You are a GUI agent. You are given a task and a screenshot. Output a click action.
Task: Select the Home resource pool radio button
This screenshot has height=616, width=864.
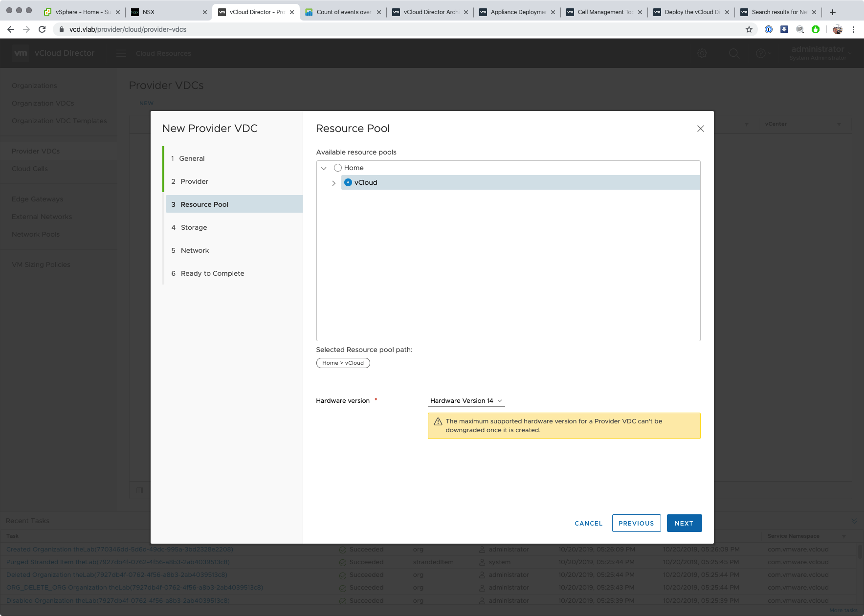click(x=337, y=168)
